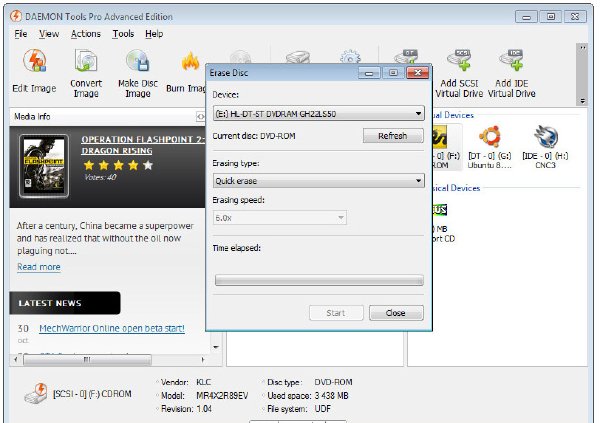Select the Burn Image flame icon
Viewport: 600px width, 423px height.
[190, 61]
